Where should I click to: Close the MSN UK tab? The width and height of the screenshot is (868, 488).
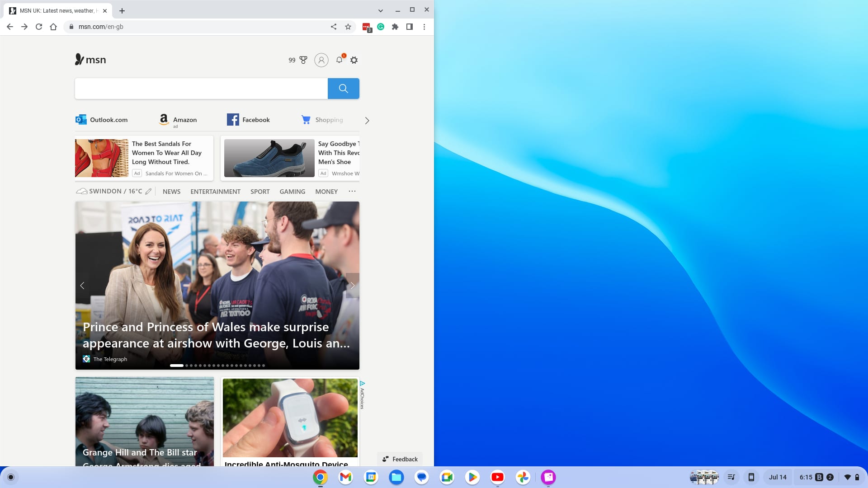(x=105, y=10)
